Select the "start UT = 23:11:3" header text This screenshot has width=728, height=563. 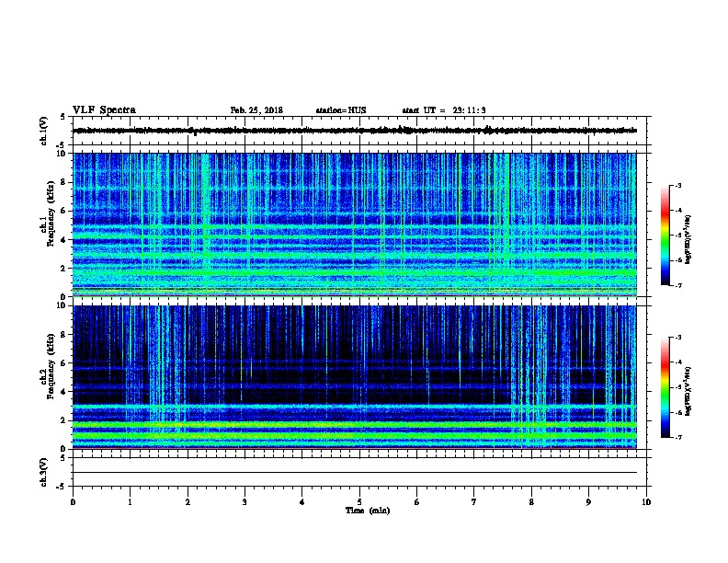pyautogui.click(x=444, y=110)
